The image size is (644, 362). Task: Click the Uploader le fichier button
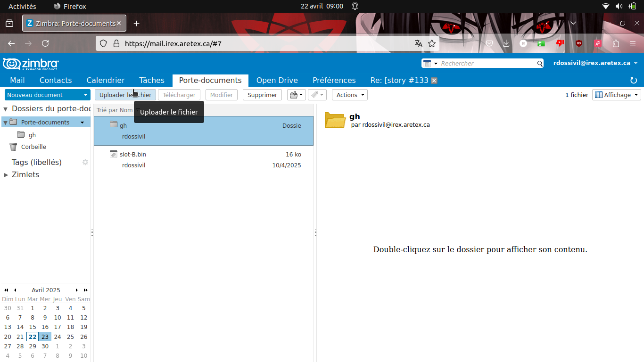pyautogui.click(x=125, y=95)
